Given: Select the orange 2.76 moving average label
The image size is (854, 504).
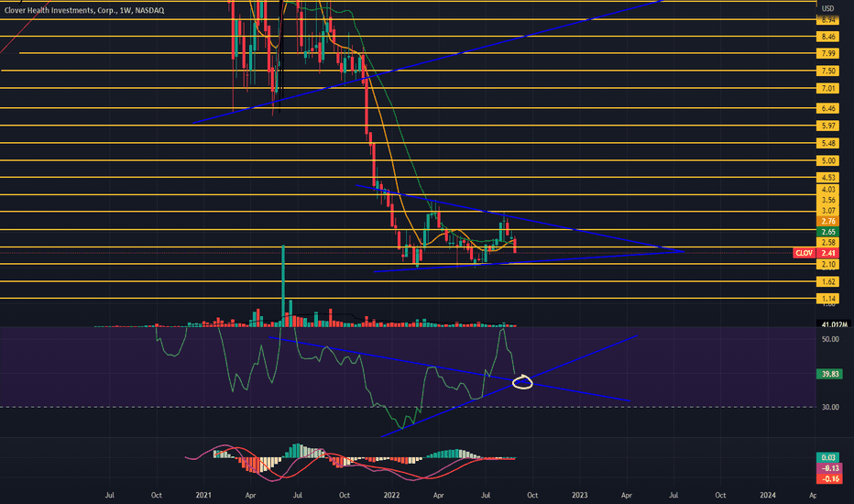Looking at the screenshot, I should (827, 221).
